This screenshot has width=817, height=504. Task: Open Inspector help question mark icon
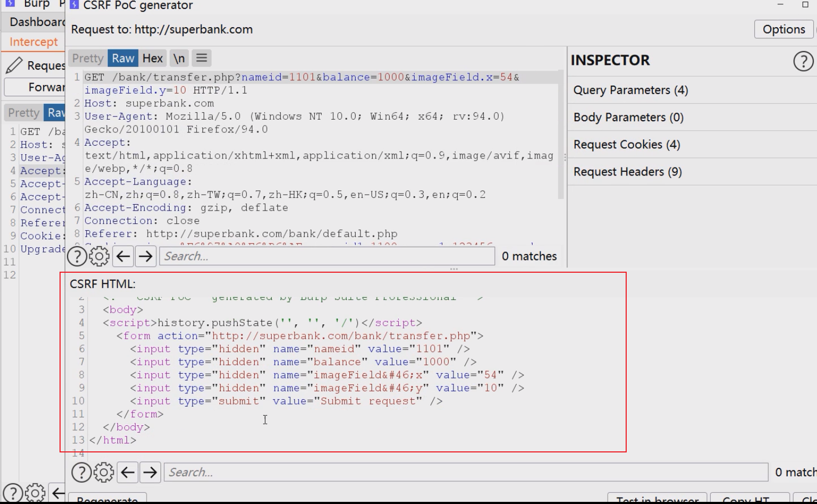click(803, 61)
